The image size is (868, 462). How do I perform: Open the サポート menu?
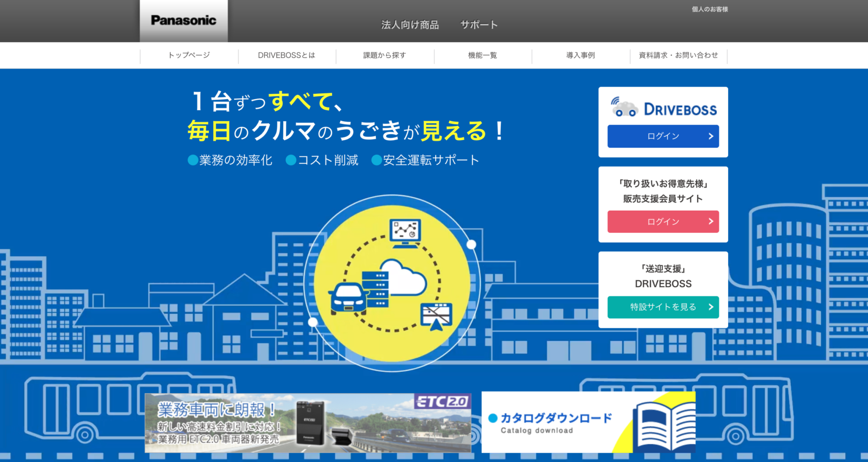coord(478,25)
